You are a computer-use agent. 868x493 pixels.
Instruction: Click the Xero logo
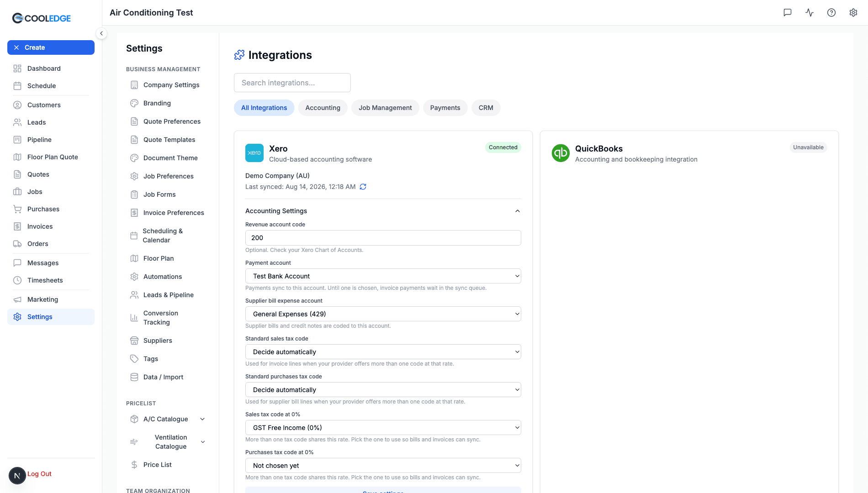pyautogui.click(x=254, y=153)
